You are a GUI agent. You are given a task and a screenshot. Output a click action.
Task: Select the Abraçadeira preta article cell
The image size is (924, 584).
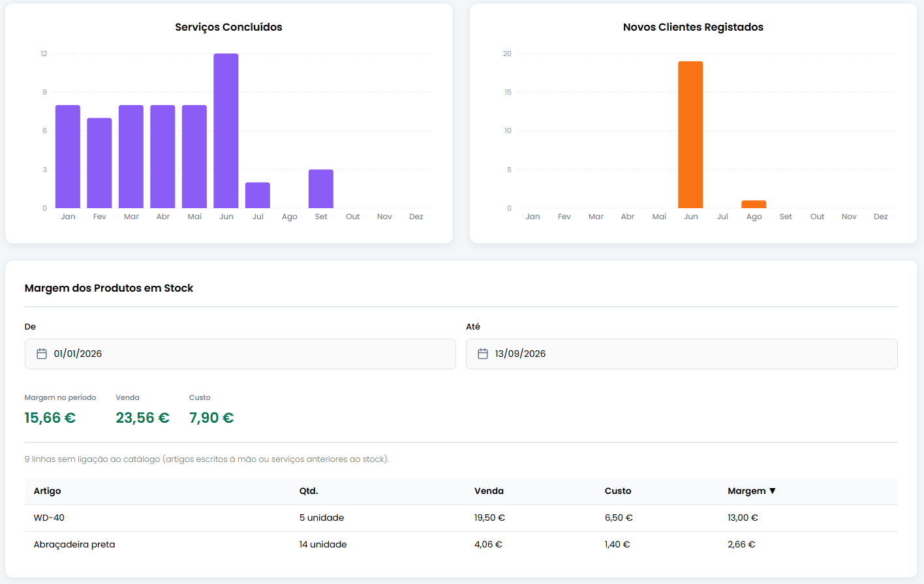coord(74,544)
